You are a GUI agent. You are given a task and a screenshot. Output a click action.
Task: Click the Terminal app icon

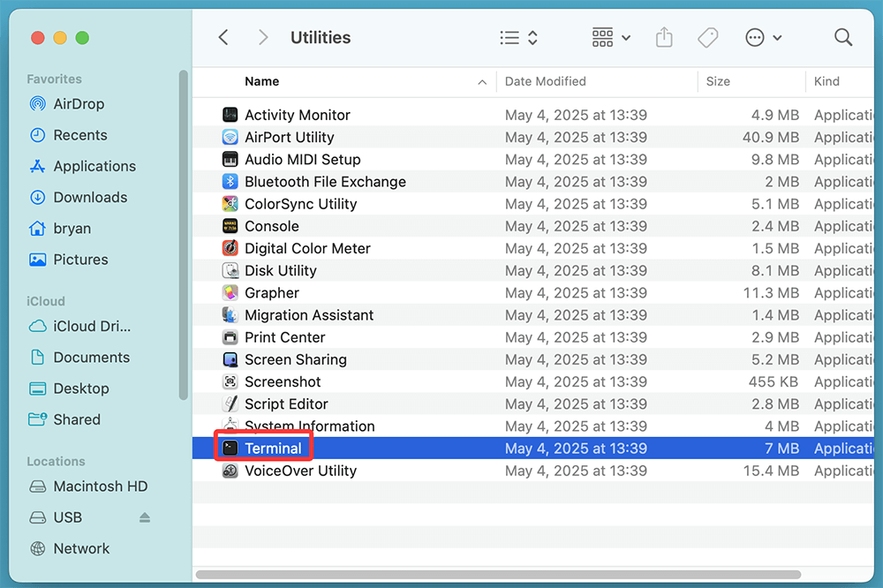click(230, 449)
